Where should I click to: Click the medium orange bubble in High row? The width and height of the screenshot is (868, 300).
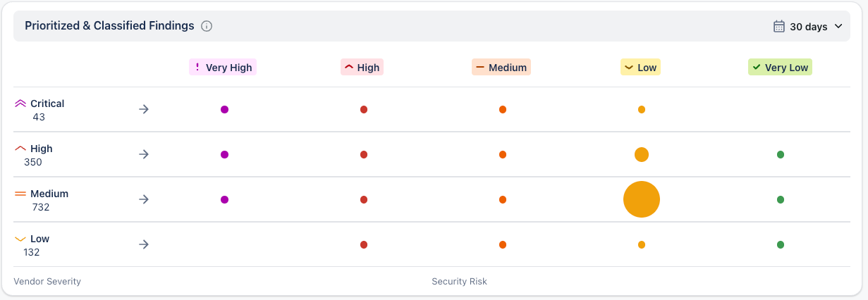[642, 154]
